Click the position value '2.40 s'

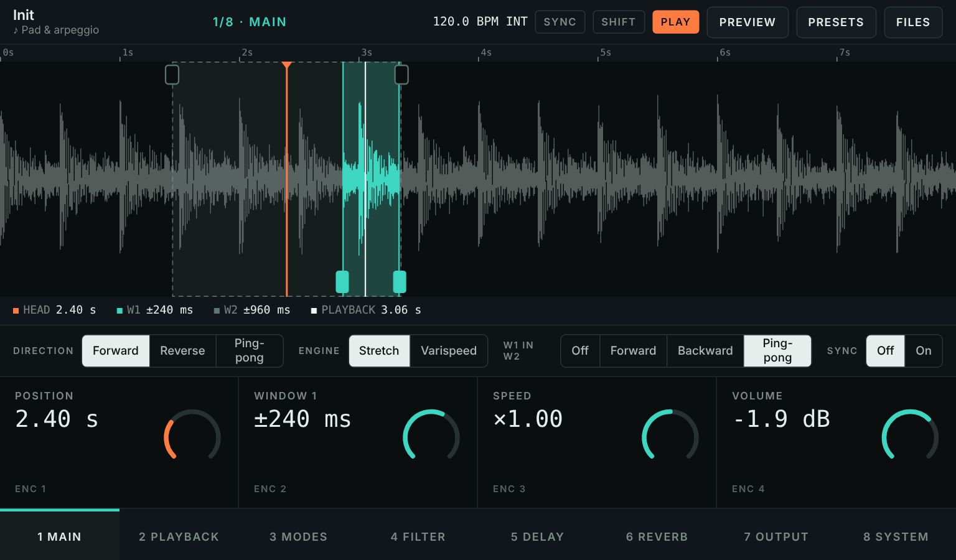[x=57, y=419]
